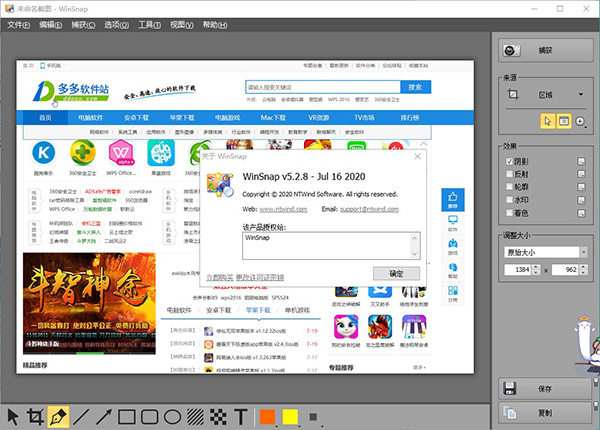Screen dimensions: 600x430
Task: Open the line width dropdown in bottom toolbar
Action: [x=314, y=417]
